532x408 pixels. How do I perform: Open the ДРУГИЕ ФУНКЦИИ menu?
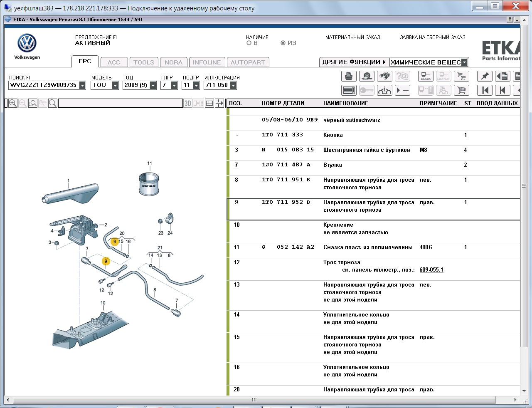(354, 62)
